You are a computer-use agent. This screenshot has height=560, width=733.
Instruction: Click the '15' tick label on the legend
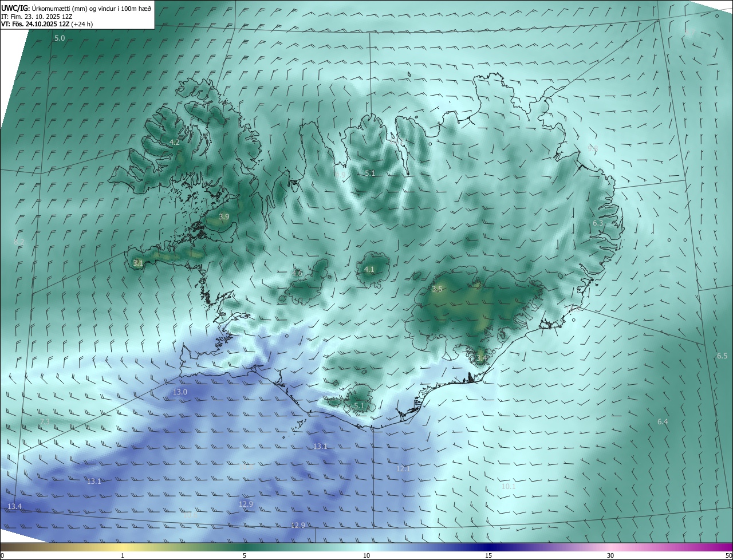click(x=488, y=555)
